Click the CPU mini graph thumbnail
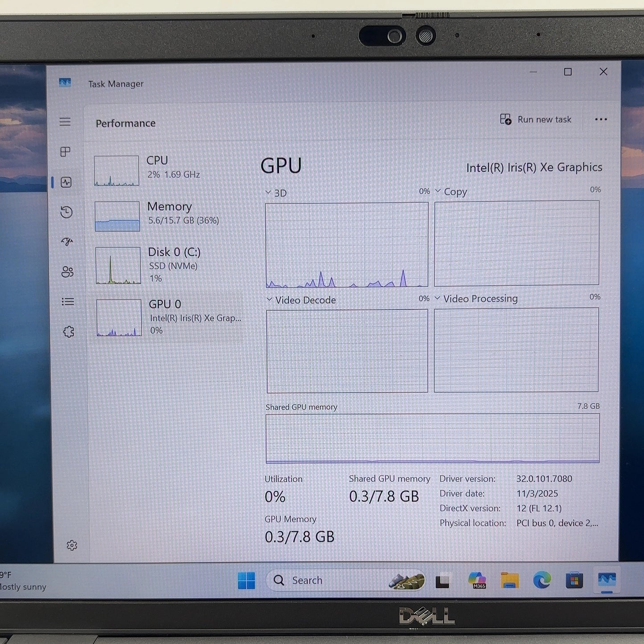 click(117, 171)
